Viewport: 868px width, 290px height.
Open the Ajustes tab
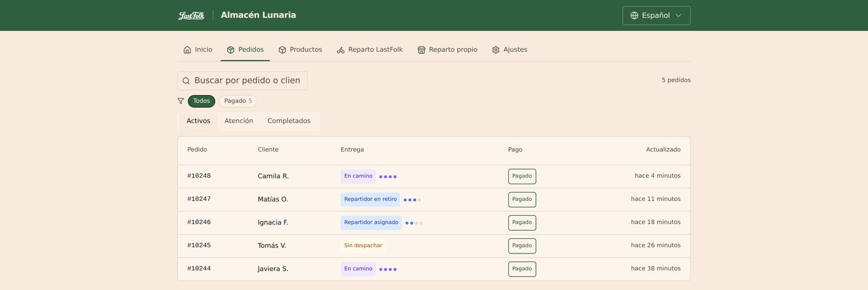(510, 50)
